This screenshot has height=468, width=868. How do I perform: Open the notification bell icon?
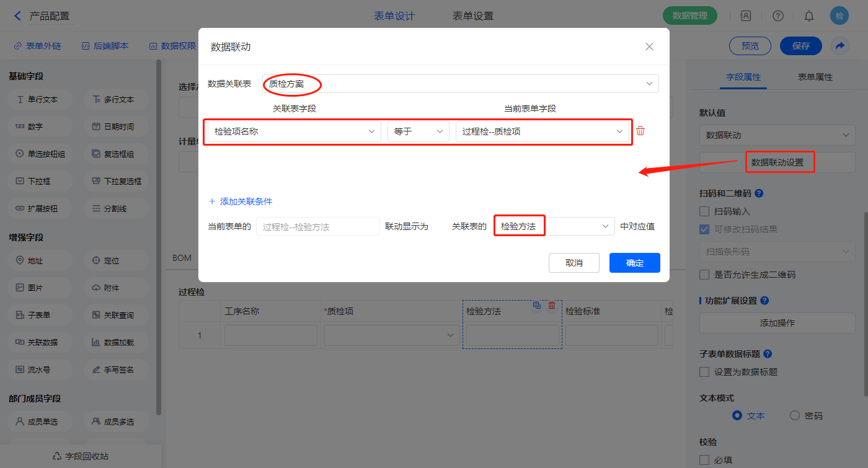click(809, 15)
